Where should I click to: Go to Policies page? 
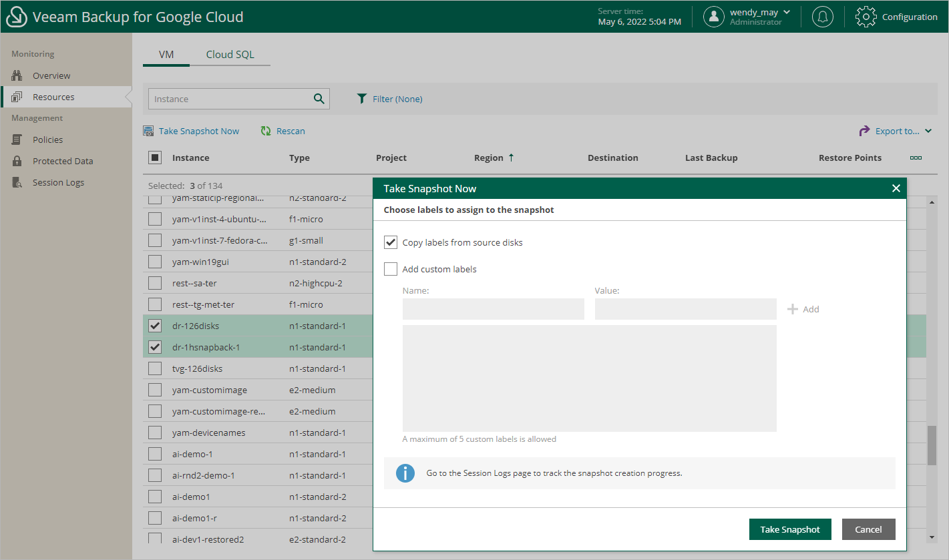[x=48, y=139]
